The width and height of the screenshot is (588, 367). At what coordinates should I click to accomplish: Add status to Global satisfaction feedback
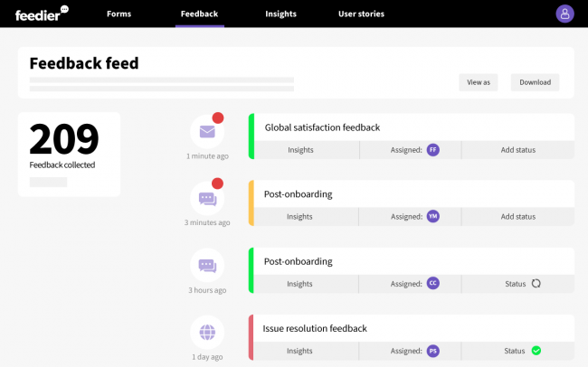(518, 150)
